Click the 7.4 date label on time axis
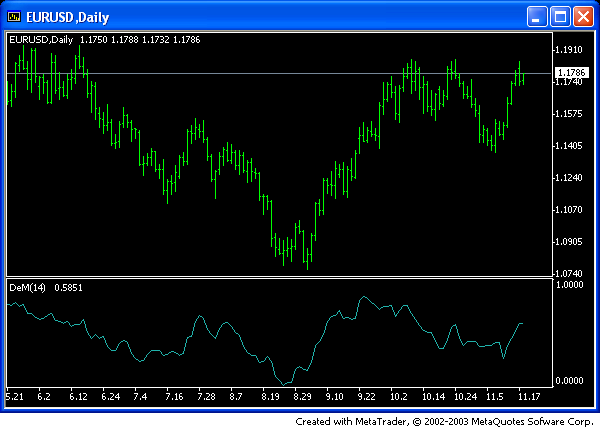The width and height of the screenshot is (600, 429). [140, 396]
